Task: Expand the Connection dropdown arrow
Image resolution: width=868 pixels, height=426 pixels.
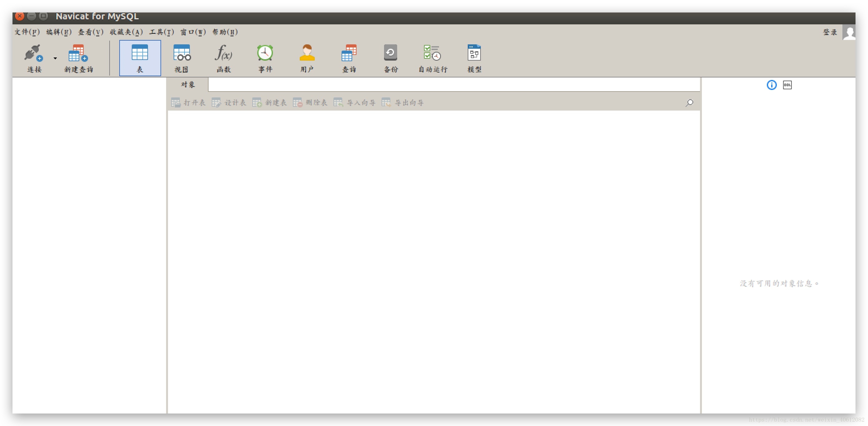Action: pyautogui.click(x=55, y=58)
